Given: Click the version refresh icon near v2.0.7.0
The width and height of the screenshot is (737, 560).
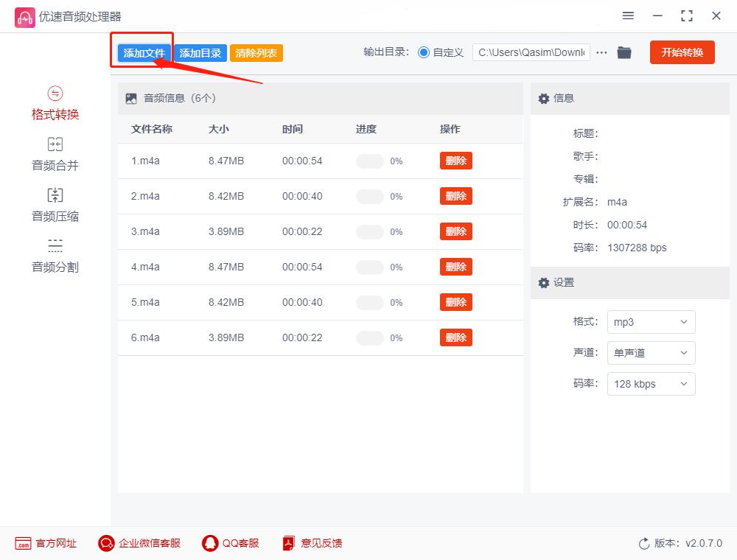Looking at the screenshot, I should 641,543.
